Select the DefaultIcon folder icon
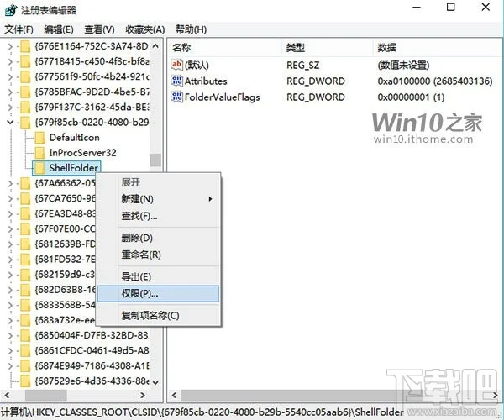The height and width of the screenshot is (420, 504). click(x=39, y=138)
